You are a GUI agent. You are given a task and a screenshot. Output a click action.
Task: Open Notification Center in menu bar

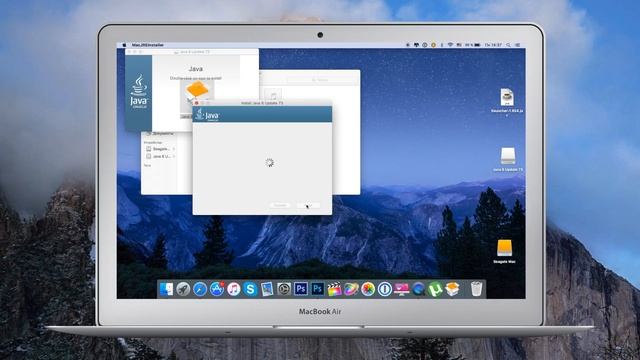(x=518, y=45)
